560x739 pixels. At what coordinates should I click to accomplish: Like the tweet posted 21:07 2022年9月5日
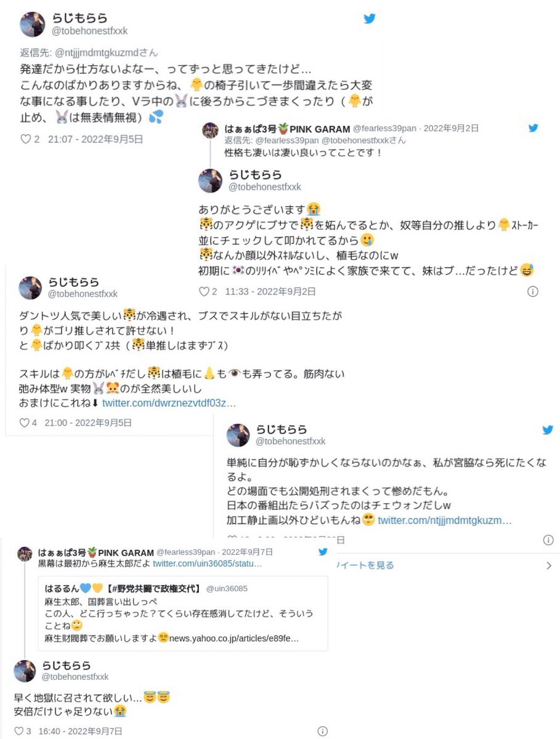point(25,139)
